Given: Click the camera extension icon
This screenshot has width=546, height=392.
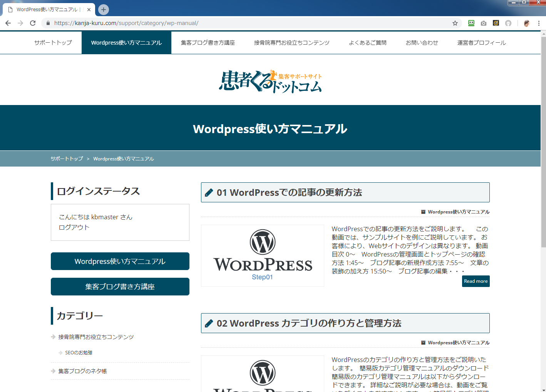Looking at the screenshot, I should pos(484,23).
